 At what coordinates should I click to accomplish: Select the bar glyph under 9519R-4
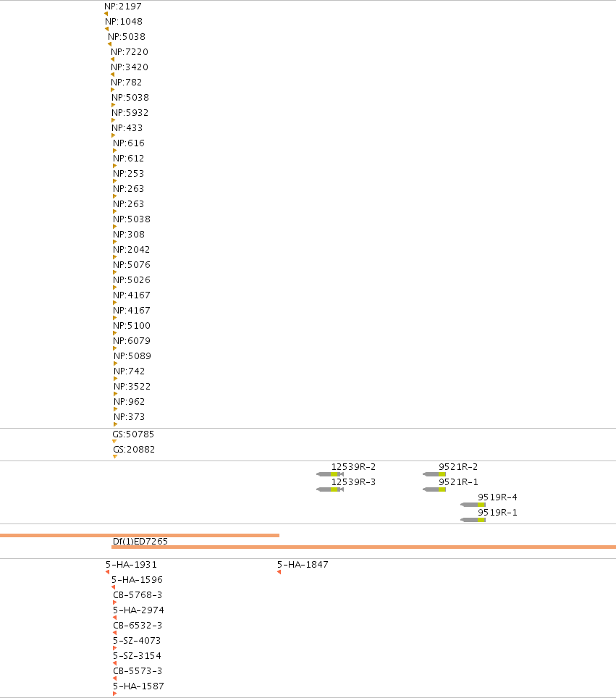473,505
